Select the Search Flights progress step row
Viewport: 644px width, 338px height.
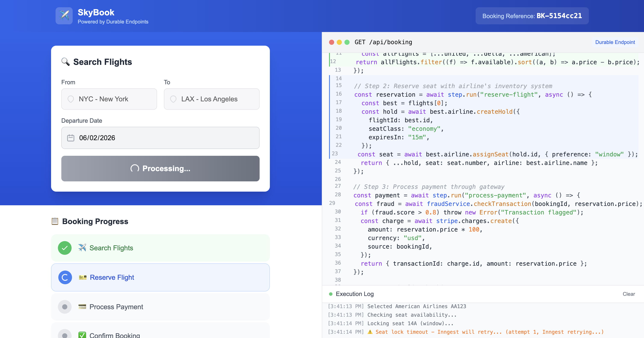[160, 248]
